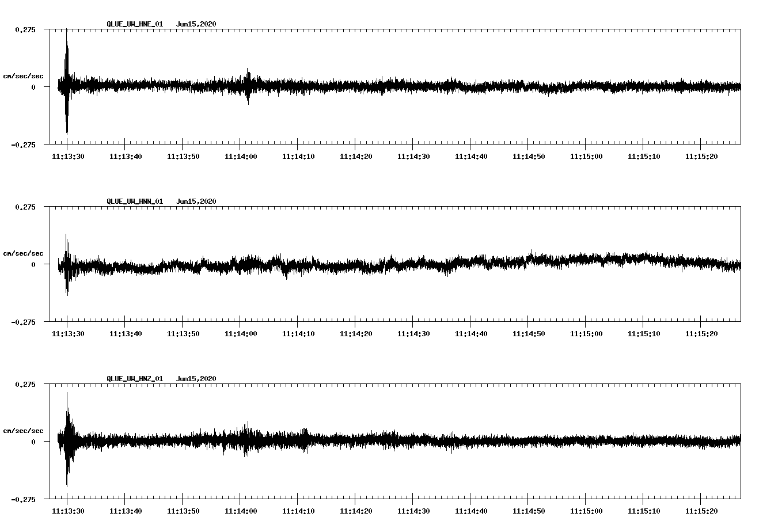This screenshot has width=782, height=532.
Task: Click the upper 0.275 limit on HNZ axis
Action: 25,384
